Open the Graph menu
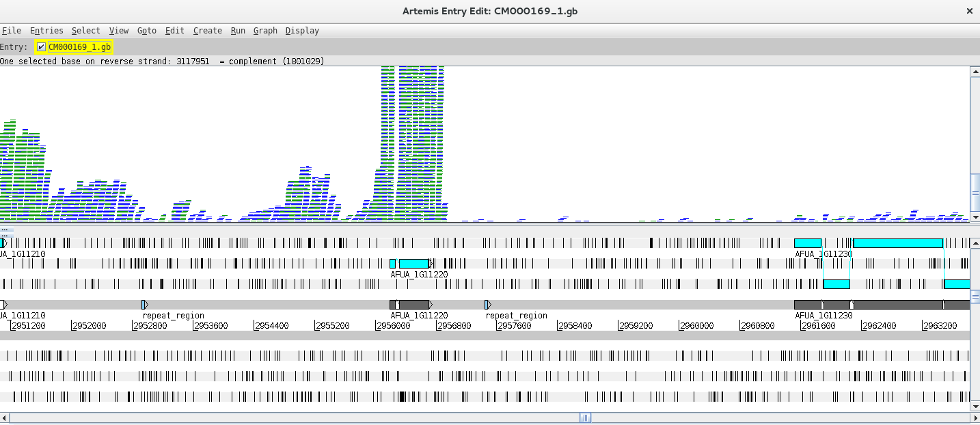The height and width of the screenshot is (425, 980). coord(265,31)
